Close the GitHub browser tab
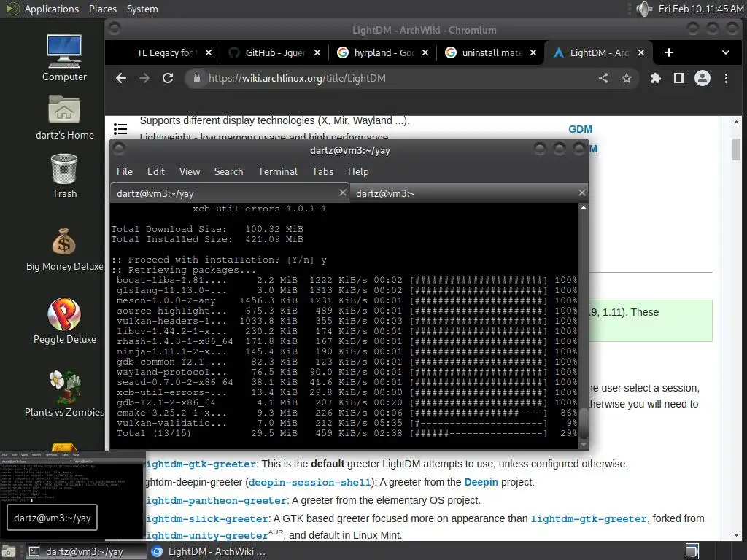 click(317, 52)
